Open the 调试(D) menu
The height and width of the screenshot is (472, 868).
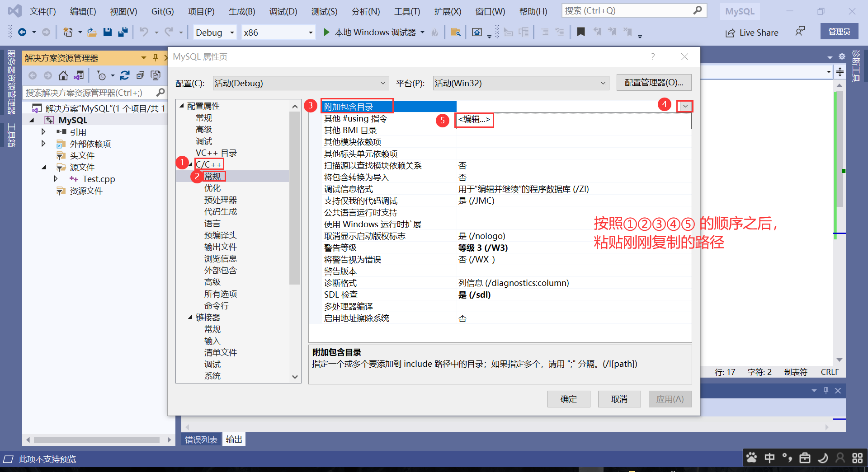(x=283, y=11)
